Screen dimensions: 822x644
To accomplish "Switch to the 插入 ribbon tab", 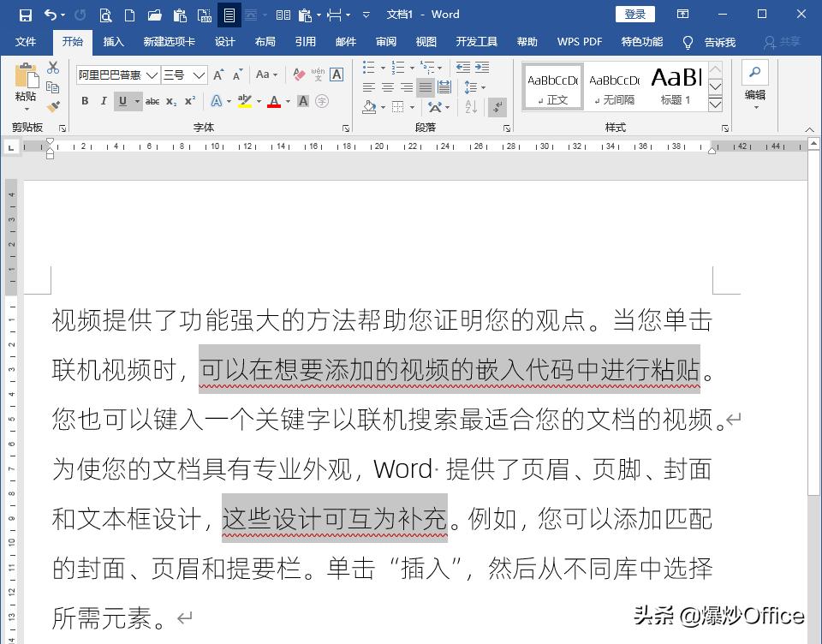I will (115, 41).
